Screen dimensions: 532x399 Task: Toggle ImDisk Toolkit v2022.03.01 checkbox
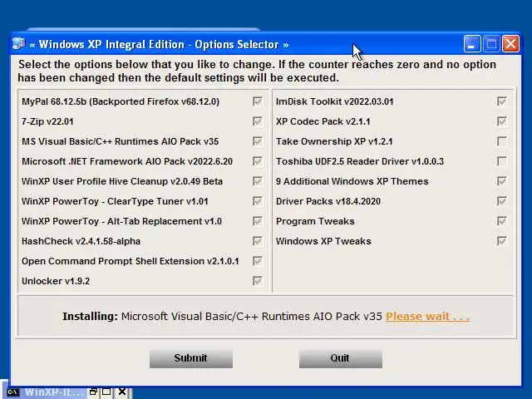coord(502,101)
